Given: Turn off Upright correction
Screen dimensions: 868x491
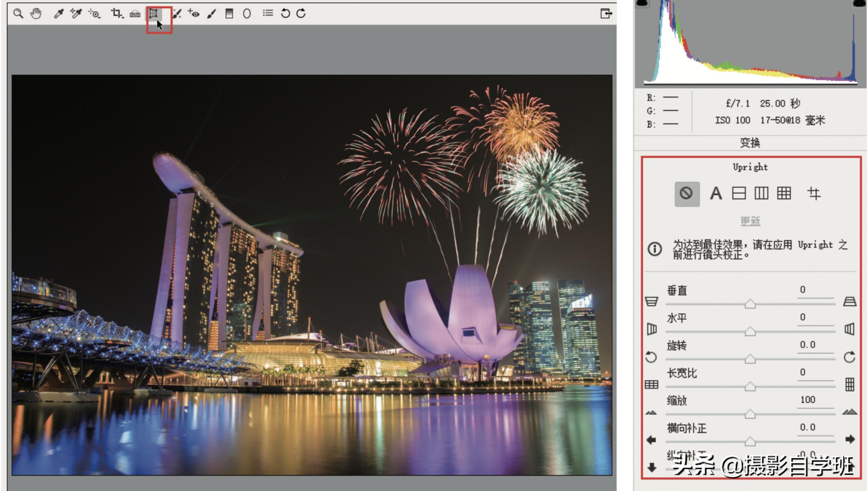Looking at the screenshot, I should (x=687, y=194).
